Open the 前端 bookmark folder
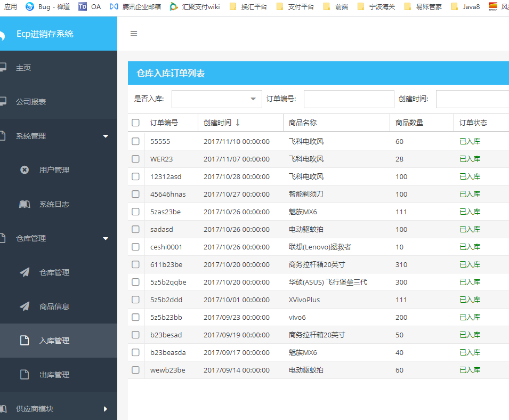Screen dimensions: 509x420 click(x=336, y=6)
